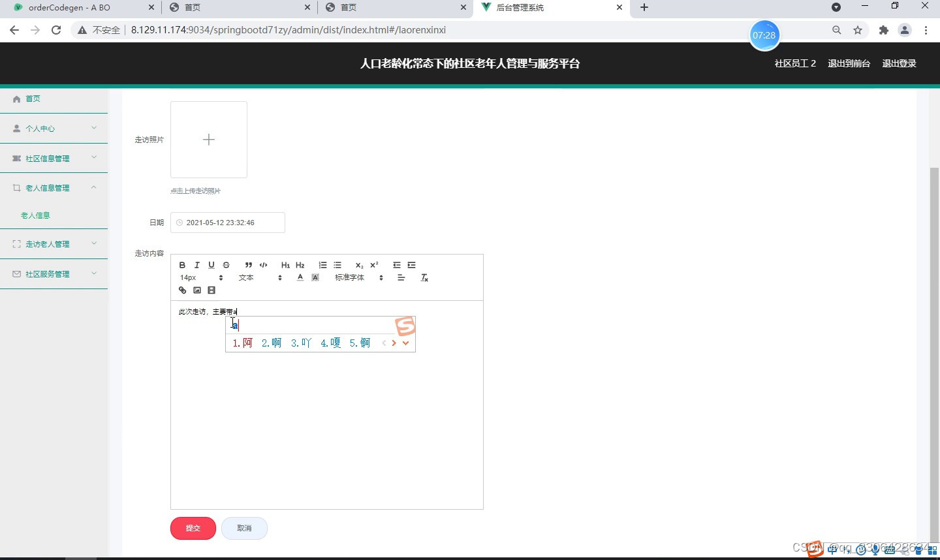The height and width of the screenshot is (560, 940).
Task: Select IME candidate 3 吖
Action: 301,343
